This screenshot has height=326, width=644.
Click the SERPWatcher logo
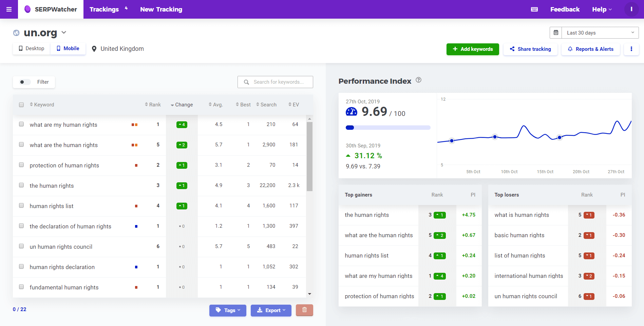(51, 9)
